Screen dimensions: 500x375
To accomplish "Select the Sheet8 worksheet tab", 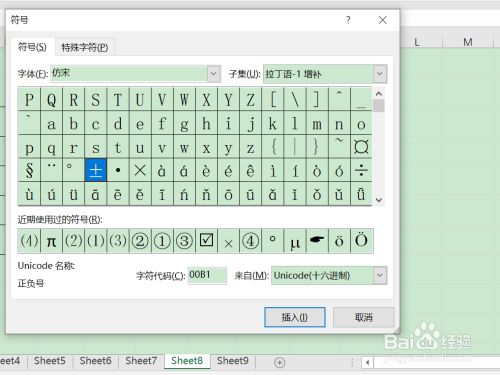I will click(x=187, y=361).
